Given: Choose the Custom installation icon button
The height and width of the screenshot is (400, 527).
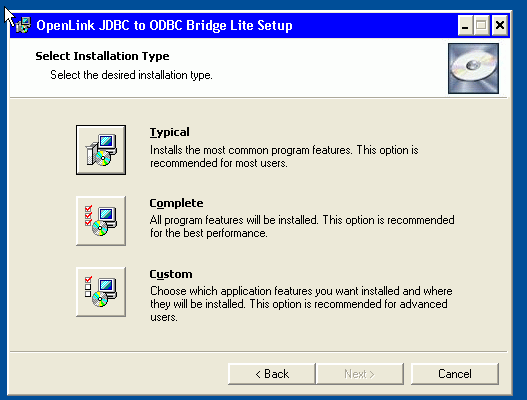Looking at the screenshot, I should (x=101, y=292).
